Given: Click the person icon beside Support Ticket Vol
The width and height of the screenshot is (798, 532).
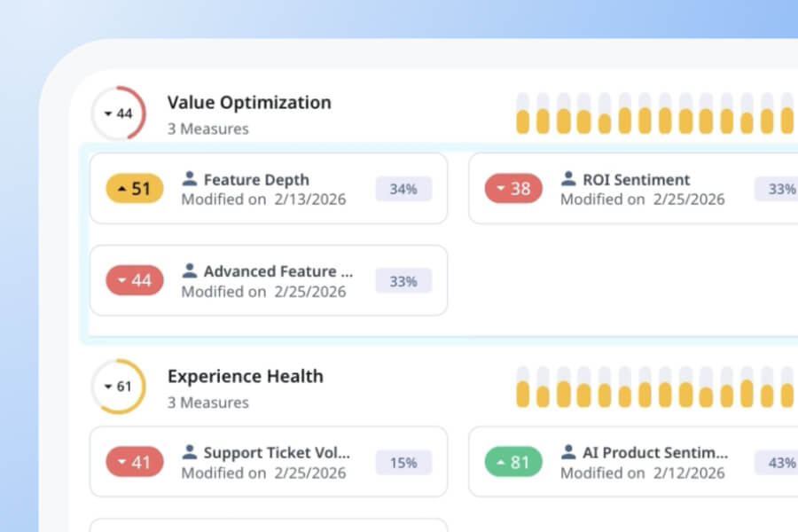Looking at the screenshot, I should pyautogui.click(x=190, y=452).
